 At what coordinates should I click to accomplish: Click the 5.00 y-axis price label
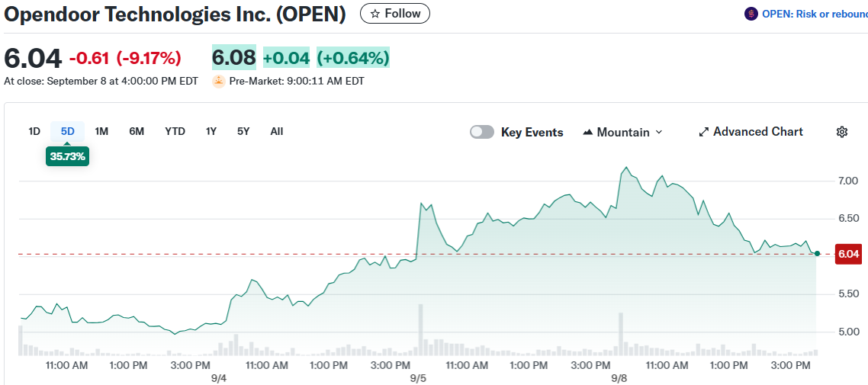click(848, 332)
